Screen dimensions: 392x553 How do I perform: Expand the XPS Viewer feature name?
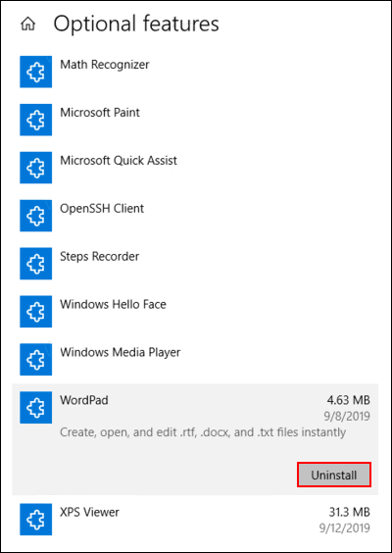[89, 512]
